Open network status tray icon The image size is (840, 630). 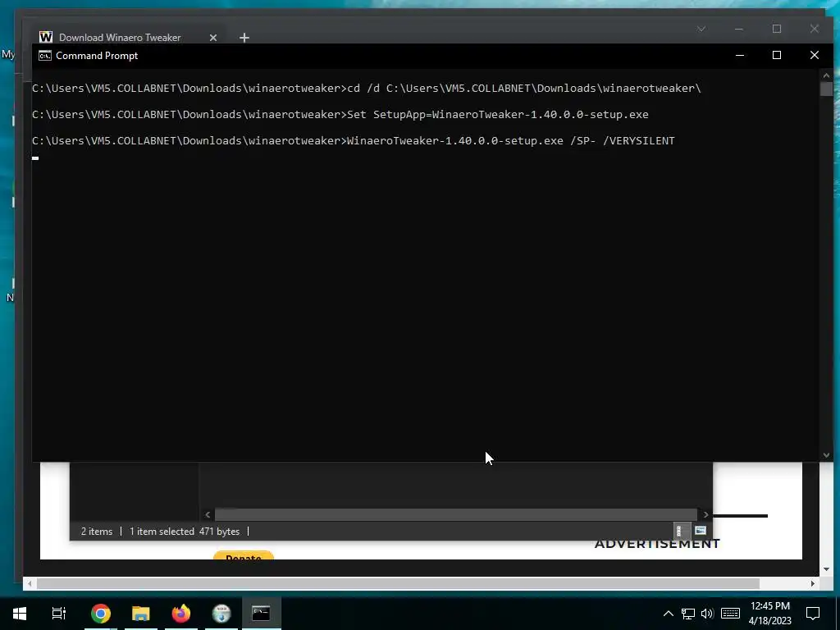tap(688, 614)
